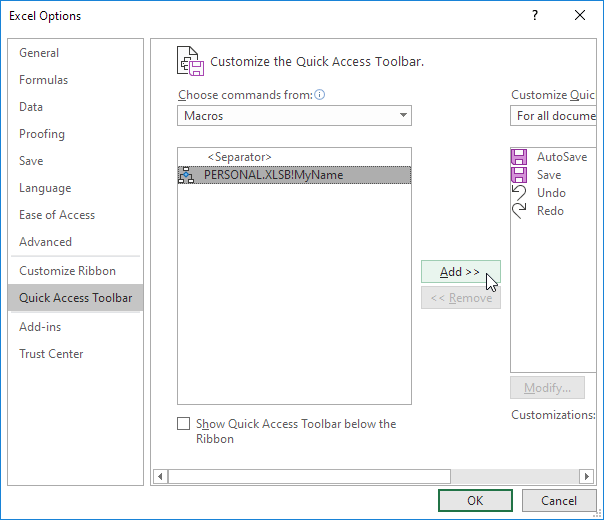Click the AutoSave icon in toolbar list

pos(519,157)
